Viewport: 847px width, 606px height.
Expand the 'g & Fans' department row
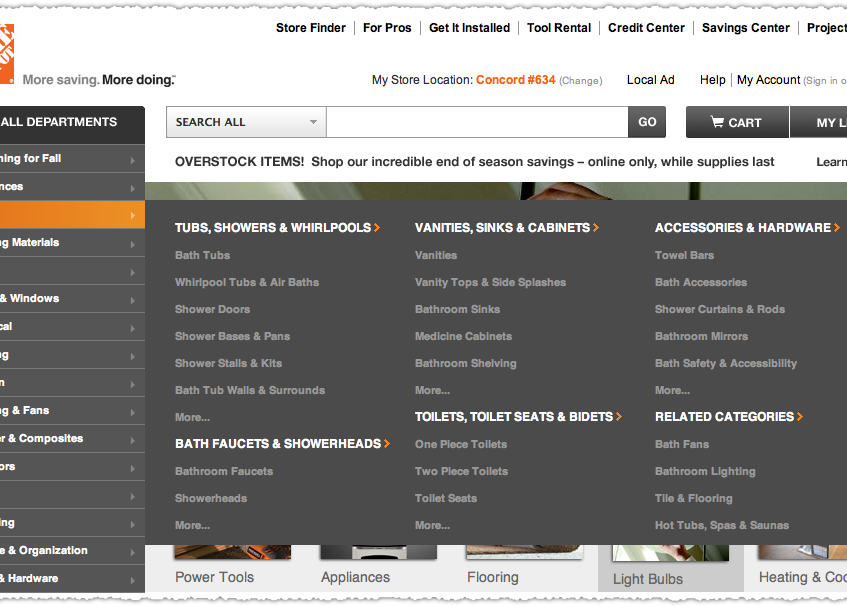[72, 411]
